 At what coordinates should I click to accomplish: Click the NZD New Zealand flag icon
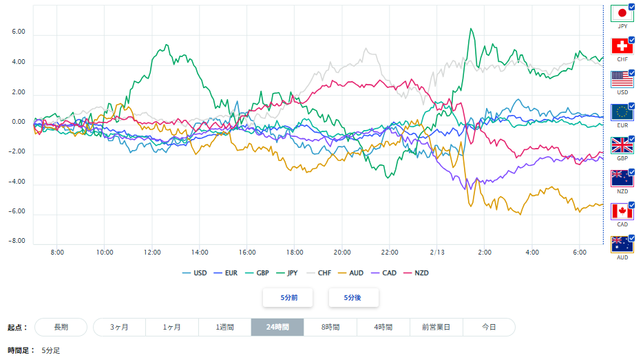(x=622, y=179)
